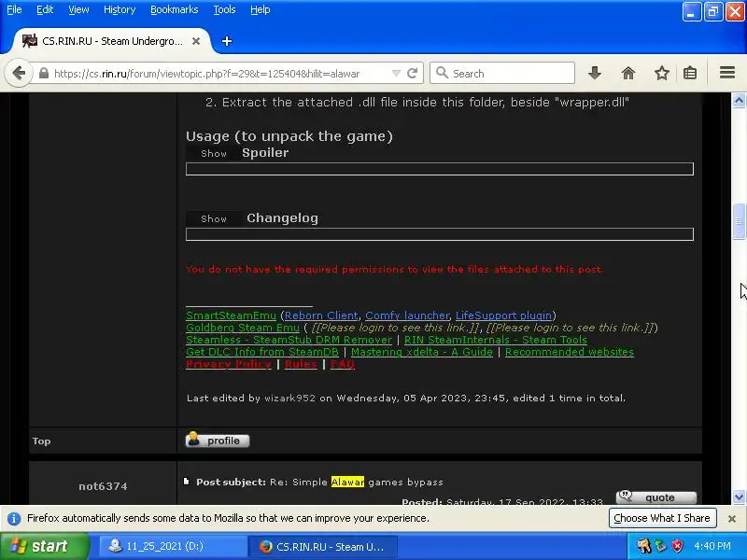The width and height of the screenshot is (747, 560).
Task: Click the padlock site identity icon
Action: click(x=44, y=74)
